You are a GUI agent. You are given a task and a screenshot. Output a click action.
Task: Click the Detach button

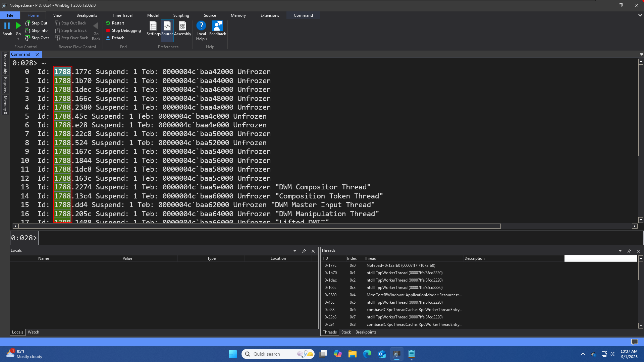pos(115,38)
